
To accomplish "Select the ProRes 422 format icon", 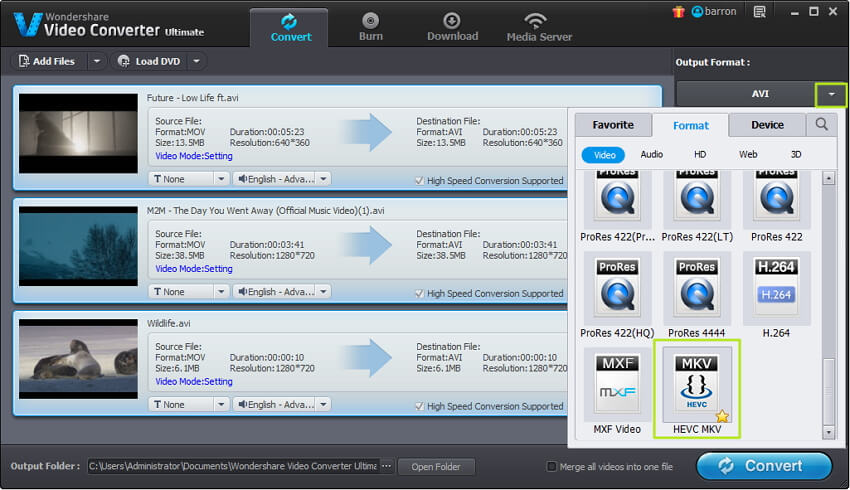I will (776, 198).
